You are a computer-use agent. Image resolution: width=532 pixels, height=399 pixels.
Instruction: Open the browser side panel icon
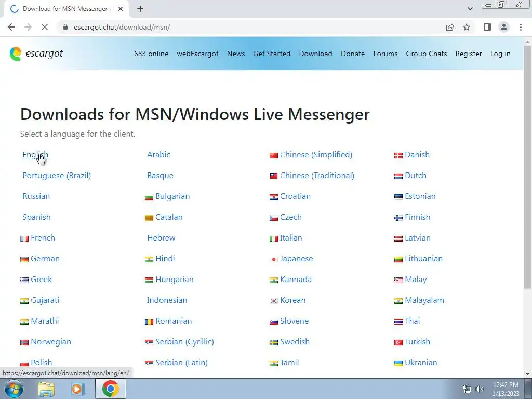487,27
